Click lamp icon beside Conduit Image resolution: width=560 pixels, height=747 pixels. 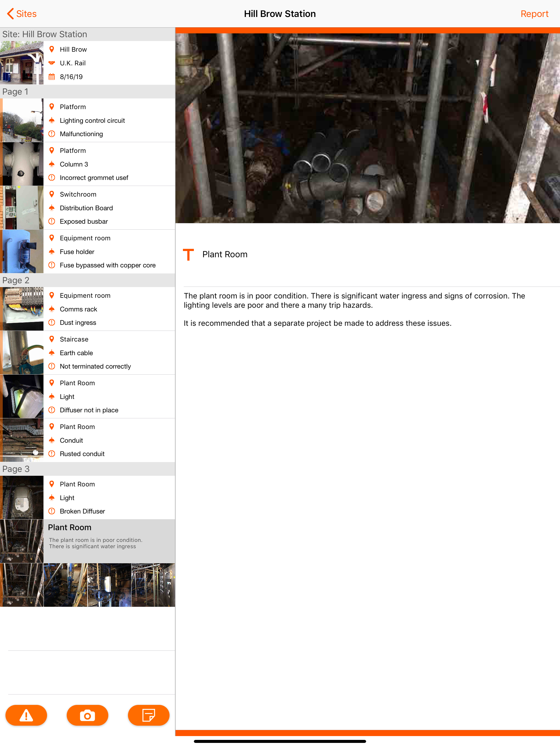(x=52, y=440)
